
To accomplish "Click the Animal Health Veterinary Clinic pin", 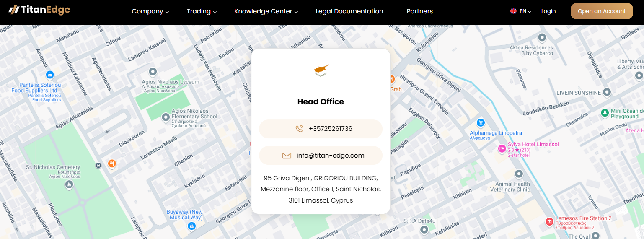I will [x=519, y=174].
